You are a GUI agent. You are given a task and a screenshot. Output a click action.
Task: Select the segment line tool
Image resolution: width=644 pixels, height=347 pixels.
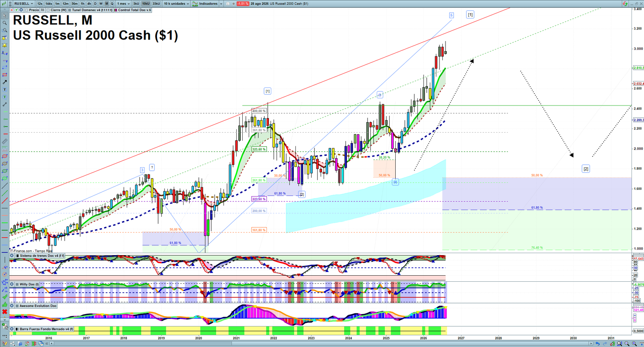(5, 104)
